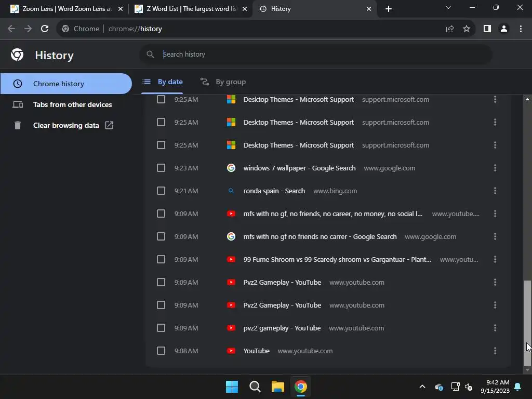This screenshot has height=399, width=532.
Task: Click the YouTube favicon of the 9:08 AM entry
Action: point(231,351)
